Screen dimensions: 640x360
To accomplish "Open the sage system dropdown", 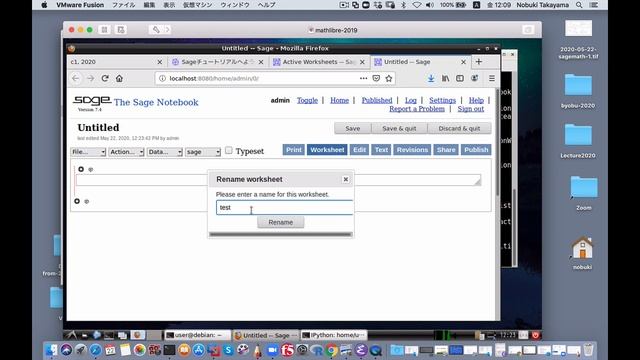I will tap(203, 152).
